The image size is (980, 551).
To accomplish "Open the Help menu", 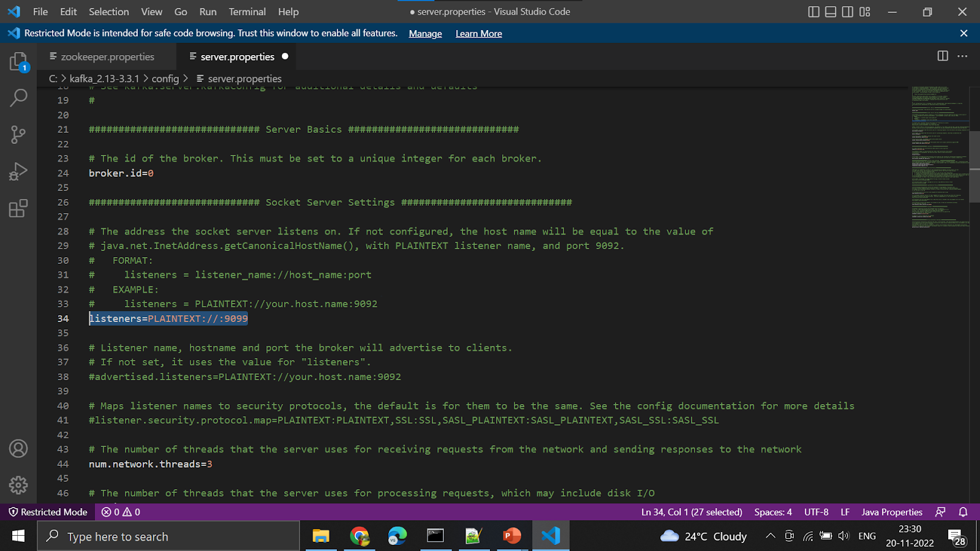I will [x=288, y=12].
